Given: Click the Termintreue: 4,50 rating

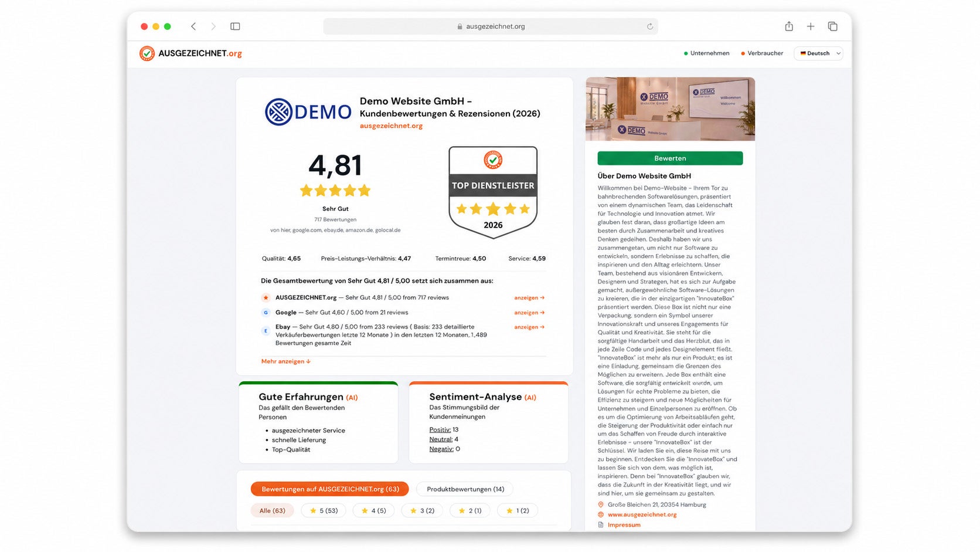Looking at the screenshot, I should (x=461, y=259).
